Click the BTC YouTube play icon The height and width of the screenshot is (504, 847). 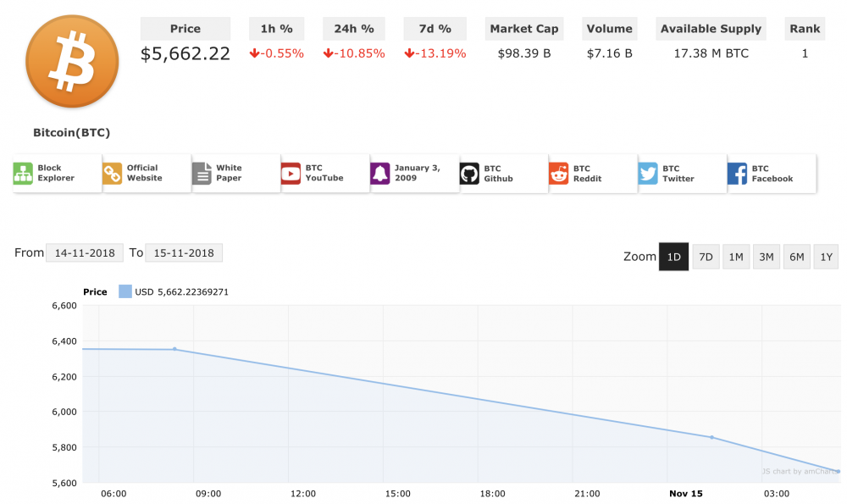click(x=291, y=174)
